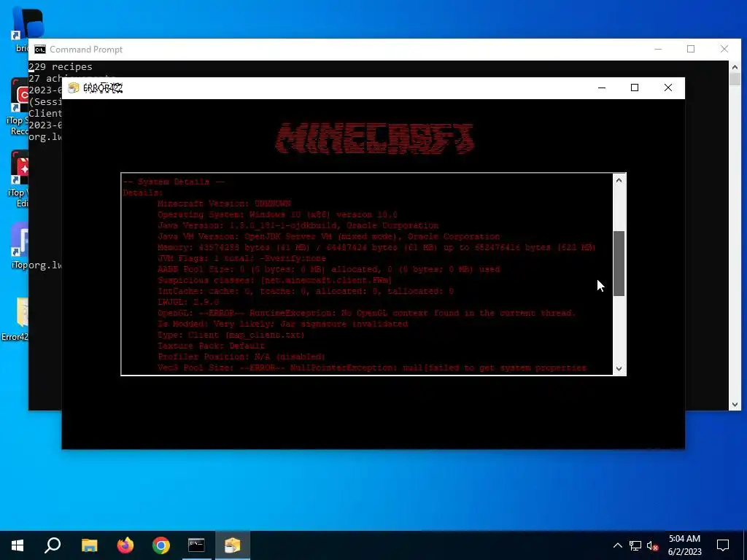Click the 'Texture Pack: Default' line

tap(211, 346)
